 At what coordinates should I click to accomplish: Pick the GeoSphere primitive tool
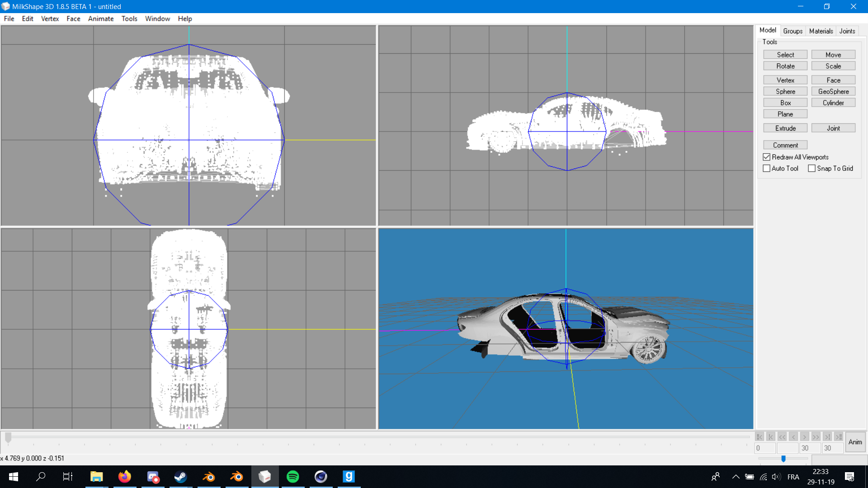[x=833, y=91]
